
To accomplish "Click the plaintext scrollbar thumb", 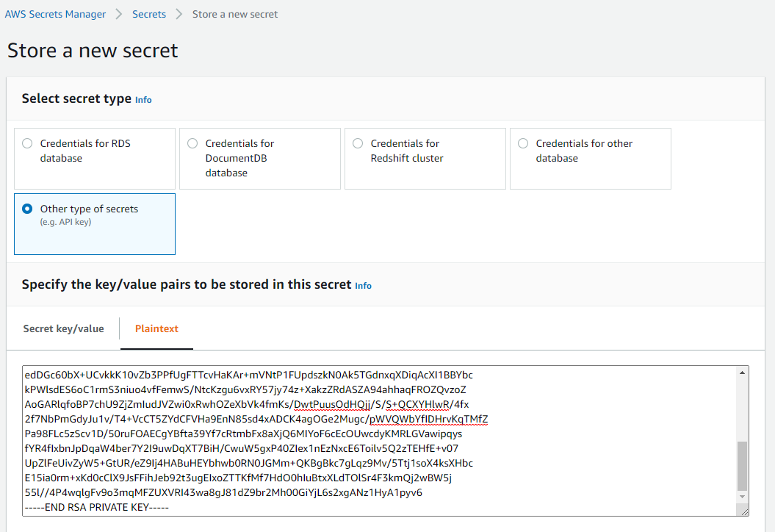I will point(742,466).
